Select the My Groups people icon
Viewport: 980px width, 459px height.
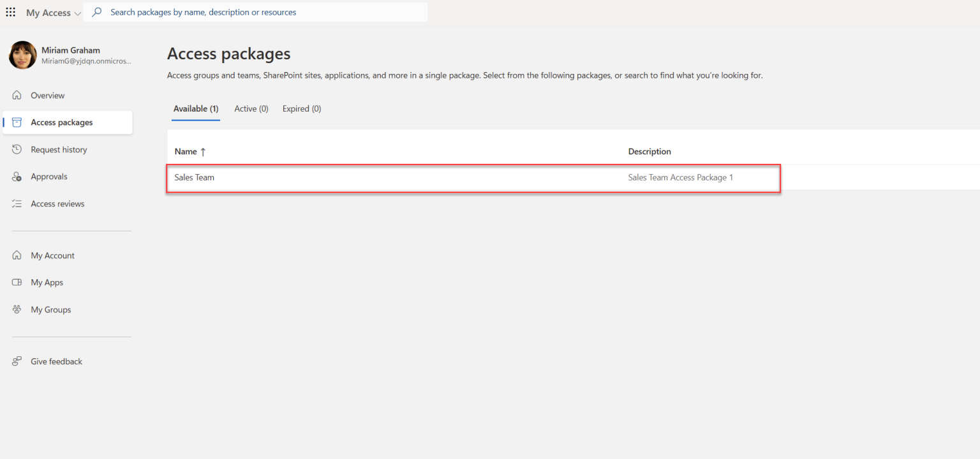(x=16, y=309)
